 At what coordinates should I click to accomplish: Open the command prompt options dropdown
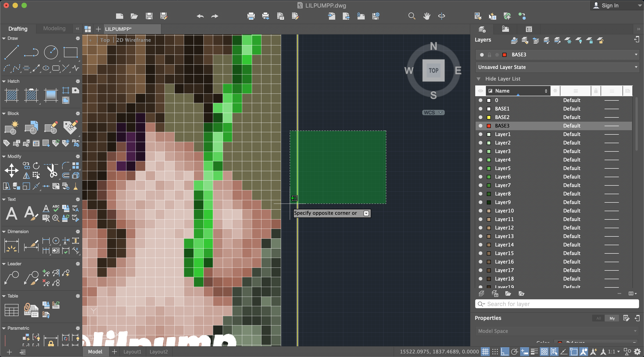[x=366, y=213]
